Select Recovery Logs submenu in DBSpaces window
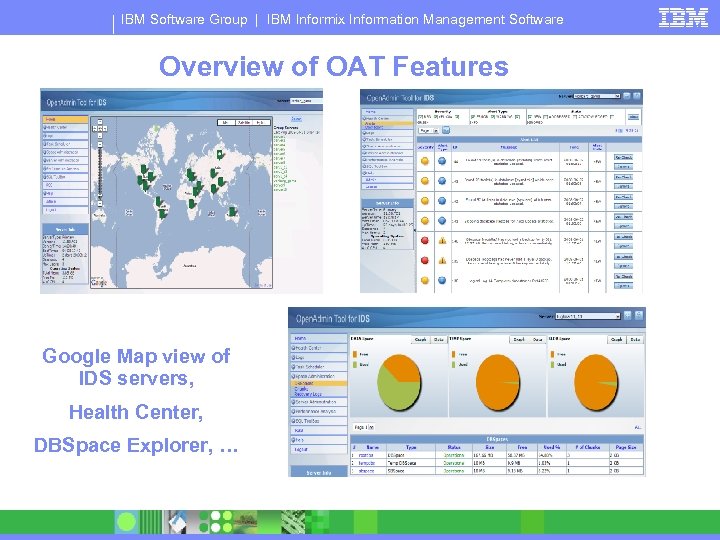 click(x=308, y=394)
